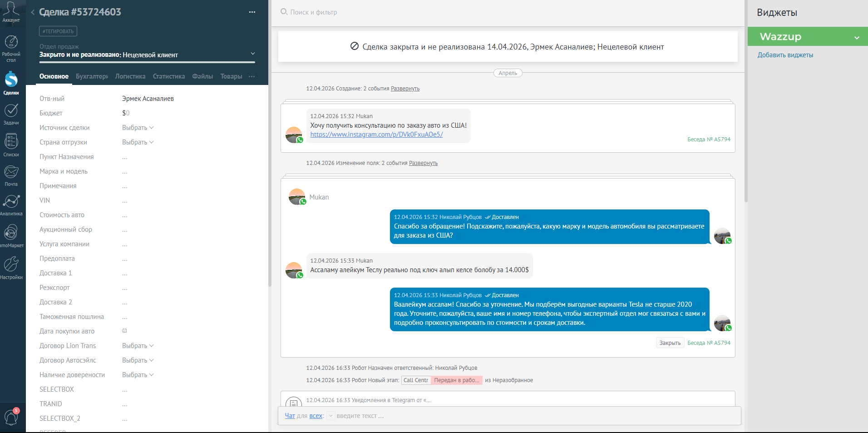868x433 pixels.
Task: Click the message text input field
Action: [x=536, y=416]
